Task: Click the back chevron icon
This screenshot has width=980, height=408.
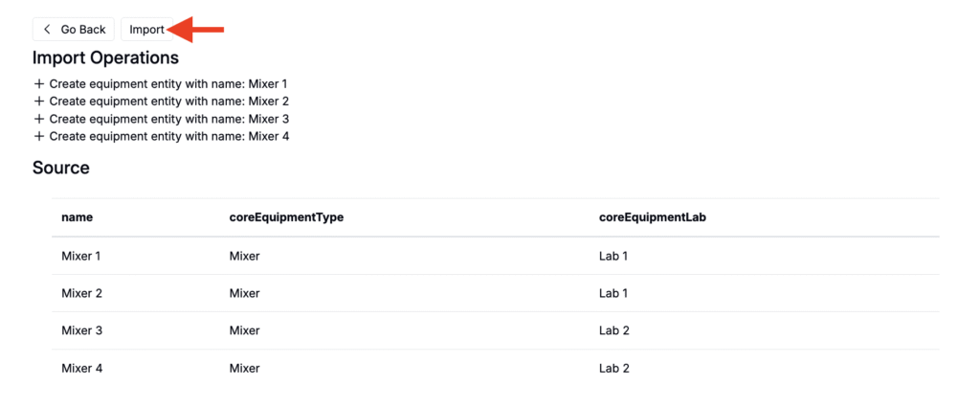Action: (x=48, y=30)
